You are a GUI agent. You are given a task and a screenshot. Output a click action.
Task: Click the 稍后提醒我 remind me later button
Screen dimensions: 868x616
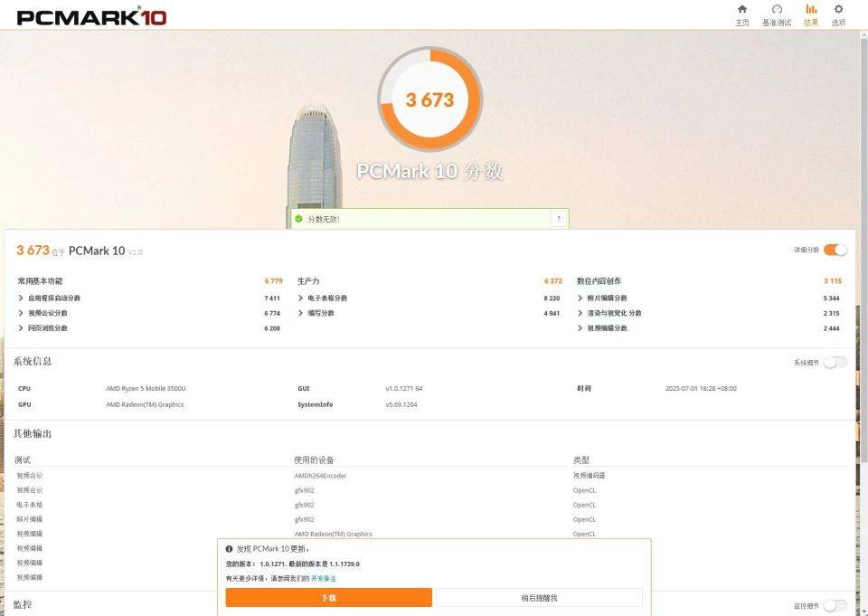pyautogui.click(x=539, y=598)
